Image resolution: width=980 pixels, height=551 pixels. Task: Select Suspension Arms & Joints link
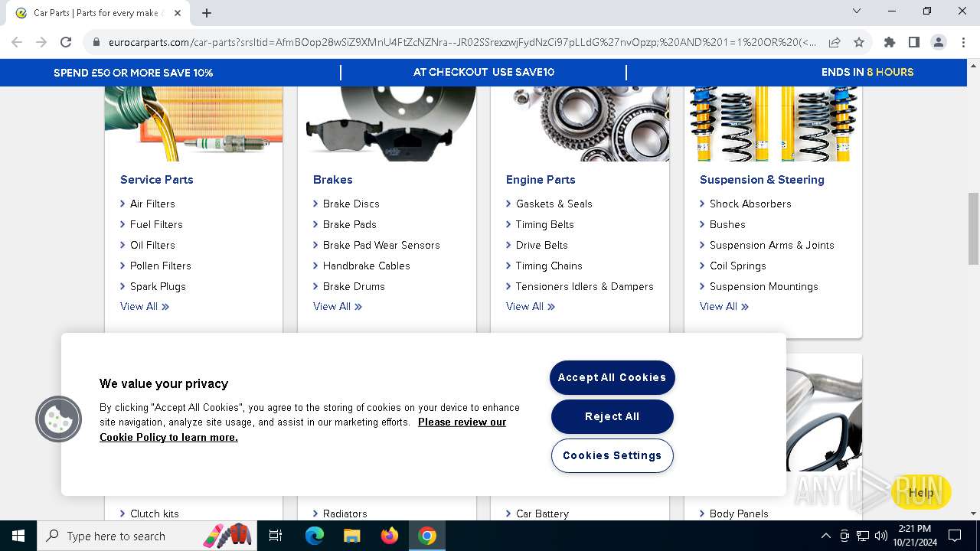click(x=772, y=245)
